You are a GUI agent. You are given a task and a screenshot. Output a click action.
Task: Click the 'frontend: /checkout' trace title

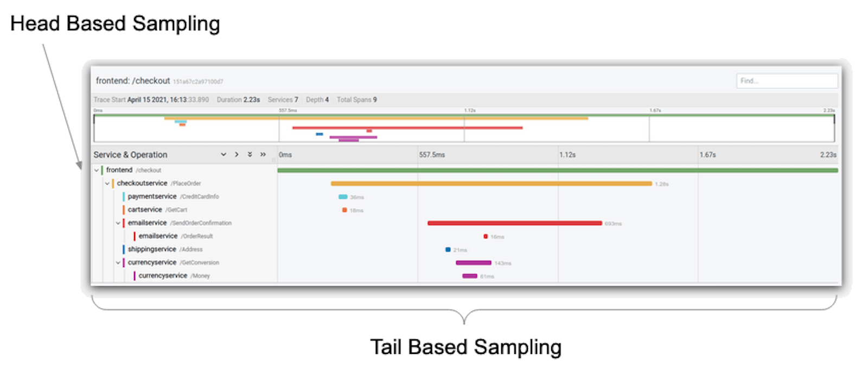tap(133, 81)
